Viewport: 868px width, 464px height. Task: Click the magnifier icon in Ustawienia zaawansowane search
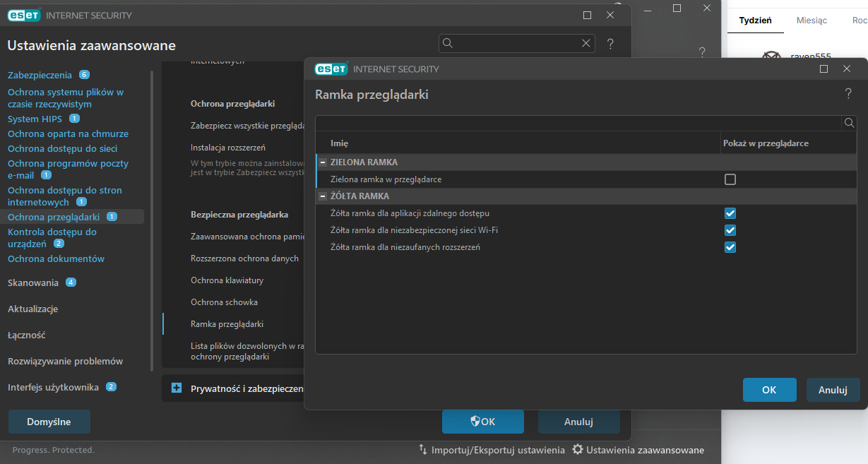448,44
